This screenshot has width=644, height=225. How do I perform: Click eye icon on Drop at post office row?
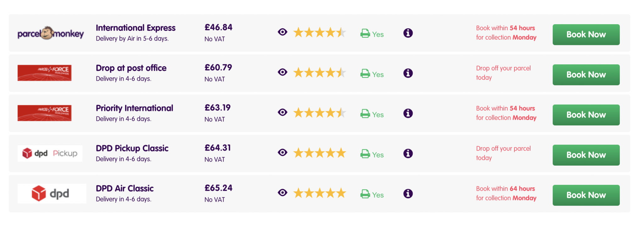[282, 72]
